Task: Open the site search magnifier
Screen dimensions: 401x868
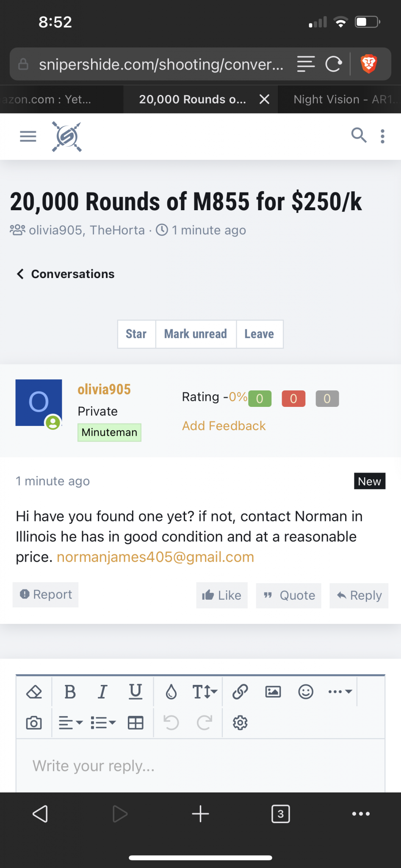Action: click(x=359, y=136)
